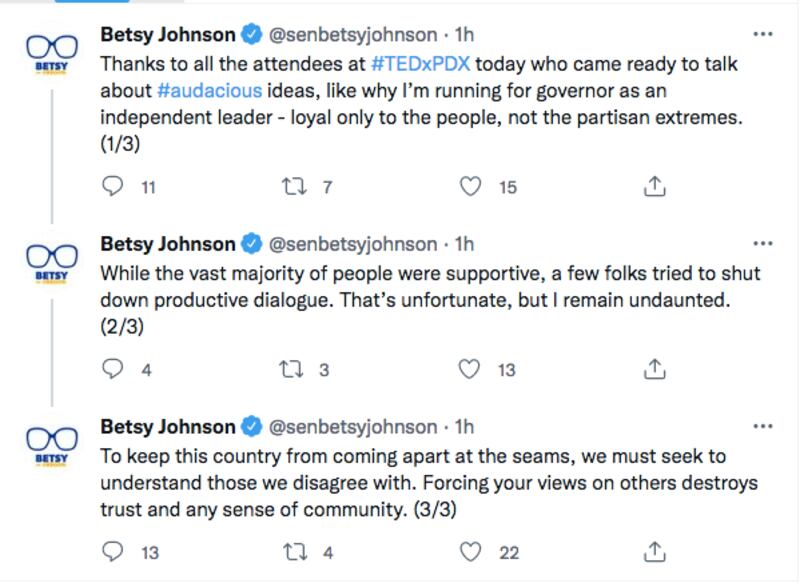This screenshot has height=583, width=800.
Task: Share the first tweet marked (1/3)
Action: tap(655, 186)
